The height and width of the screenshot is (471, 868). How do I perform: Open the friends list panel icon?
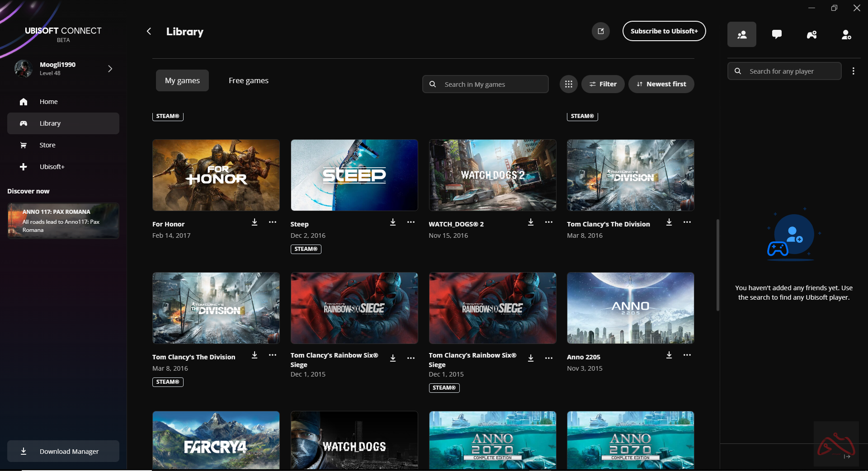click(741, 34)
